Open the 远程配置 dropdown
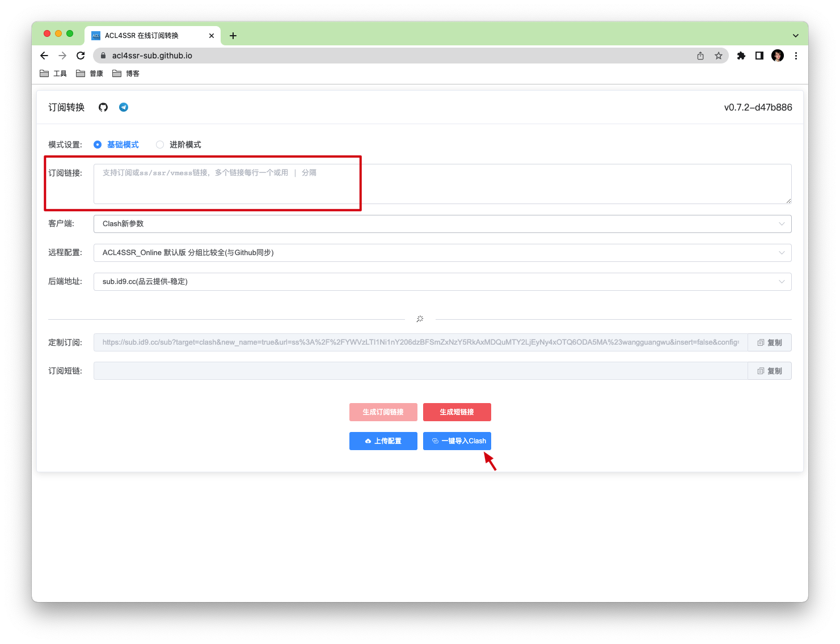Screen dimensions: 840x644 coord(442,253)
